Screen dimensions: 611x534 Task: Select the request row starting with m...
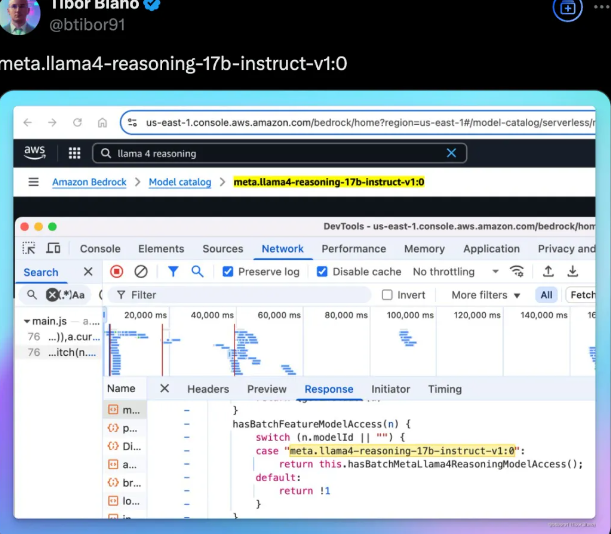click(124, 410)
